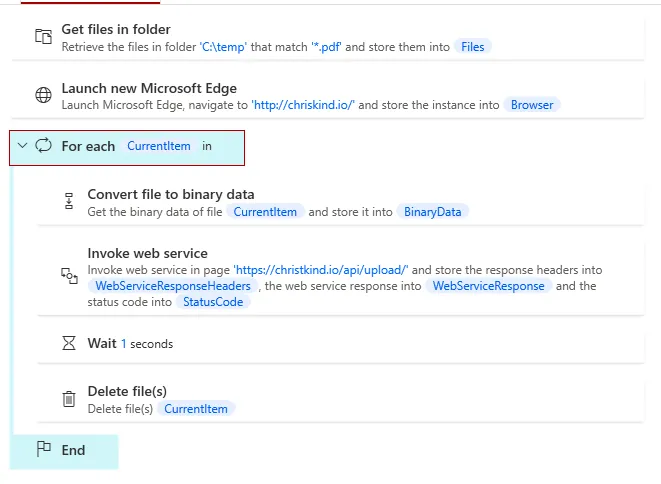
Task: Collapse the For each loop chevron
Action: click(x=23, y=146)
